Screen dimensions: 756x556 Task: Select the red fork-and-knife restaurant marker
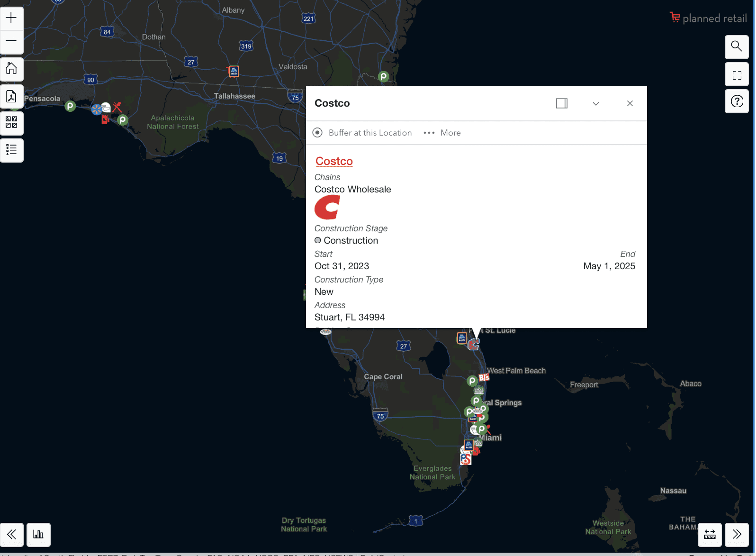[x=117, y=107]
